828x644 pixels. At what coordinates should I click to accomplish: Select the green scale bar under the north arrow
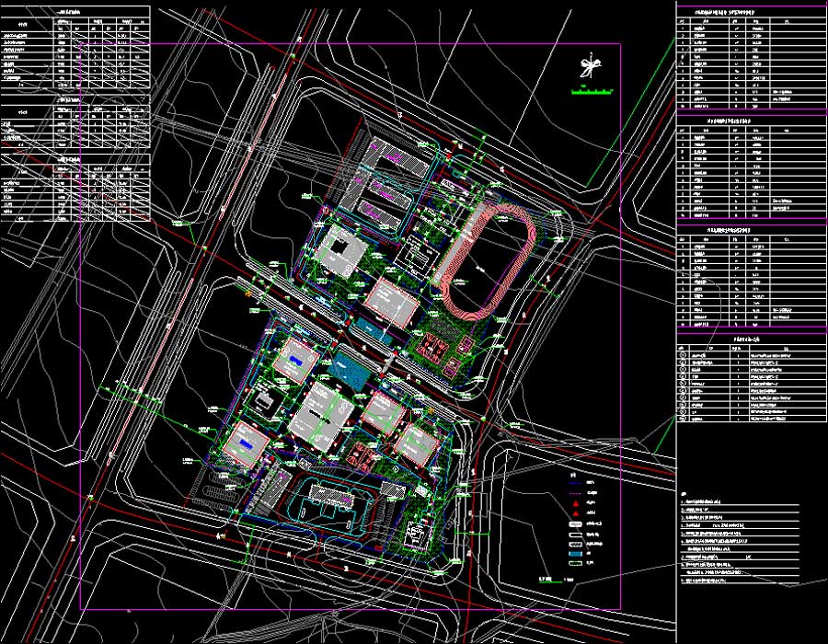[592, 91]
